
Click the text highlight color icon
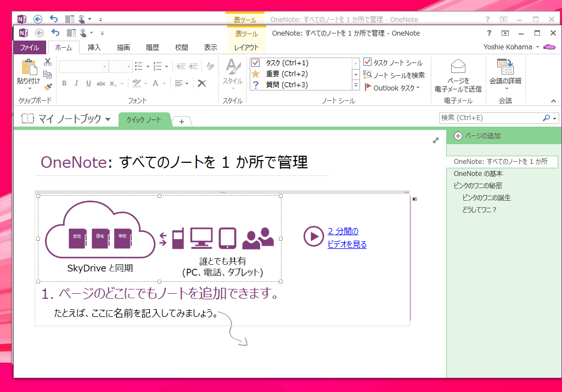pos(136,83)
